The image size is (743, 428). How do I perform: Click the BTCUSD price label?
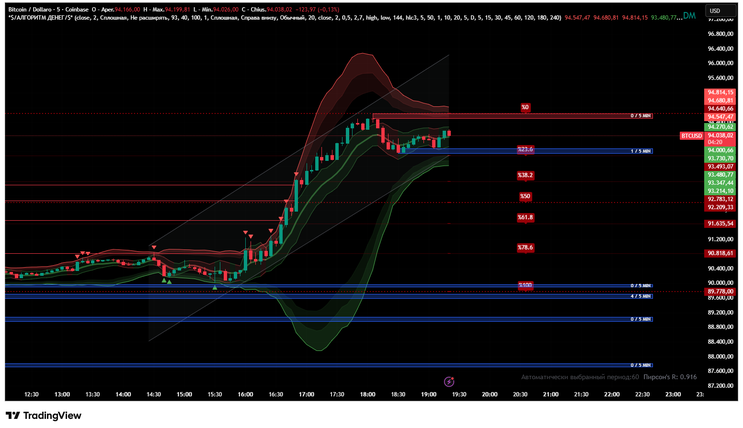[x=691, y=136]
